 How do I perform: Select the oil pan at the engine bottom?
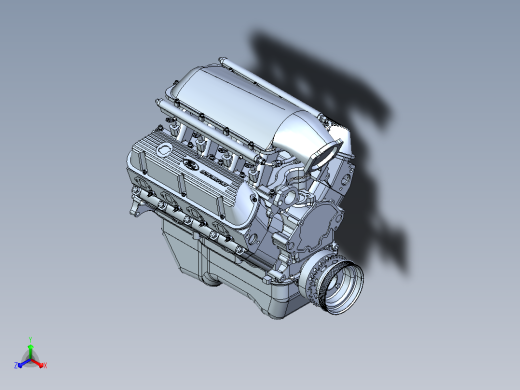[233, 267]
